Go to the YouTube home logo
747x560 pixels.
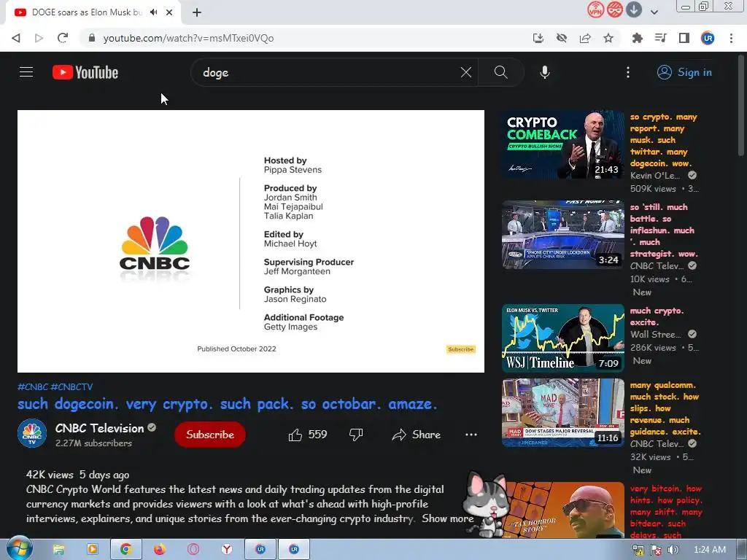(85, 72)
